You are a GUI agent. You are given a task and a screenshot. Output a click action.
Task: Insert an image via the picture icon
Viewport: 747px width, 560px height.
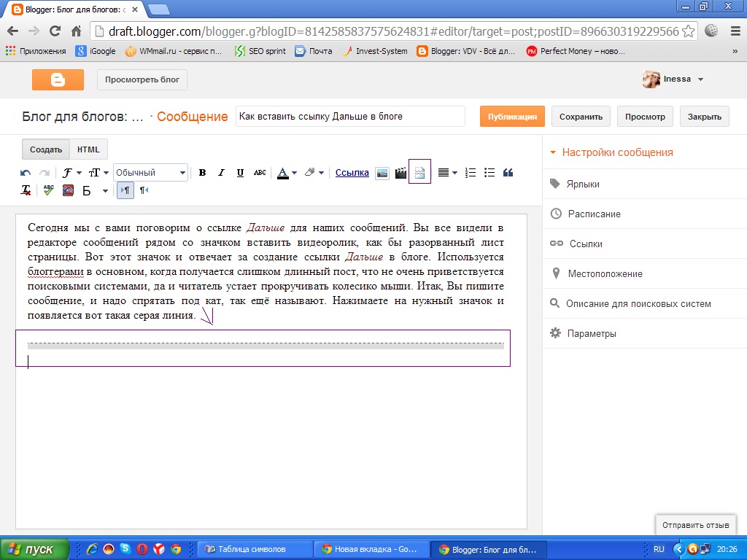coord(382,173)
